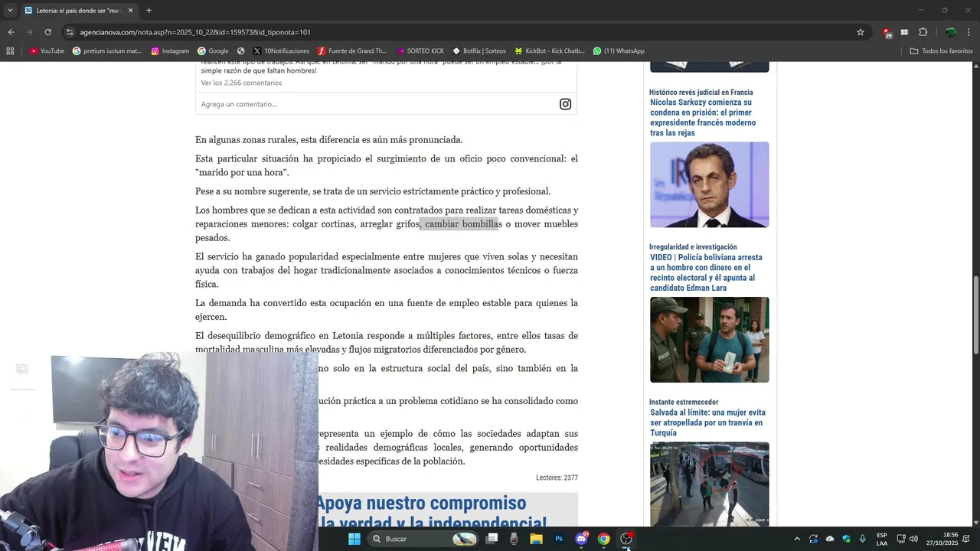Open the (11) WhatsApp bookmark

pos(619,51)
